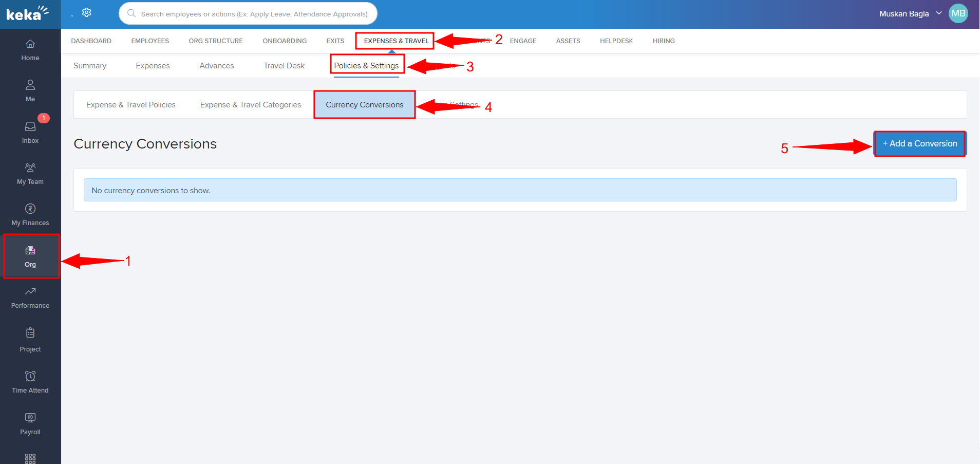This screenshot has width=980, height=464.
Task: Focus the search employees or actions field
Action: point(254,14)
